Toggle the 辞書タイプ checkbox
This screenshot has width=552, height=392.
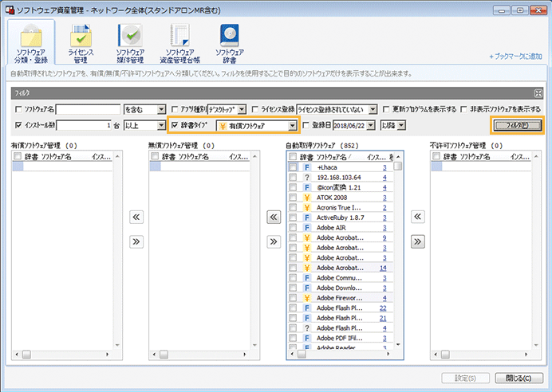[175, 125]
